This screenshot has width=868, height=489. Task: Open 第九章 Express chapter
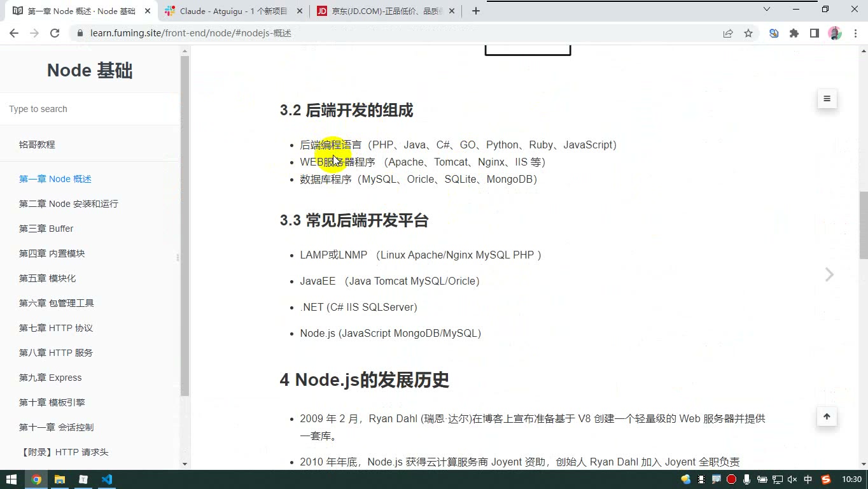click(50, 378)
